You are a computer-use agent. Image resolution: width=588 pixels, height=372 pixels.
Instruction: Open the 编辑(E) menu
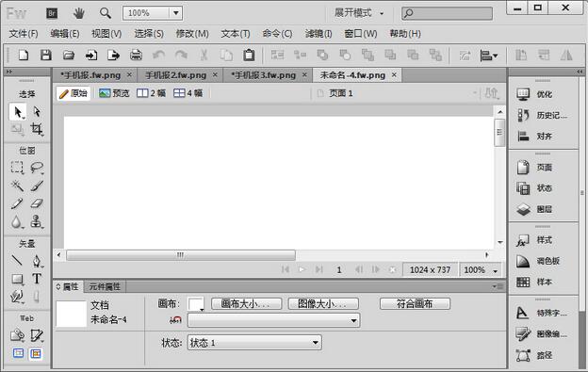click(x=64, y=34)
